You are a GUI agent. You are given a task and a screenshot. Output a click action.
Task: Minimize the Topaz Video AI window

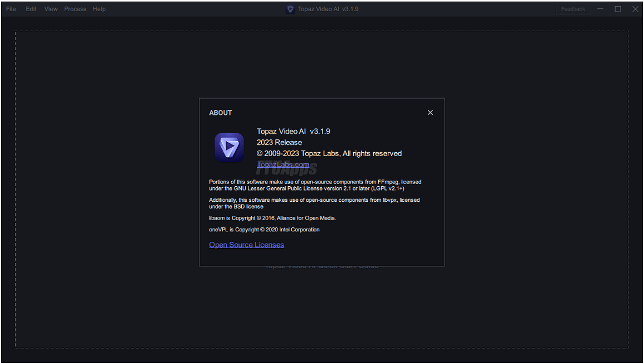601,9
